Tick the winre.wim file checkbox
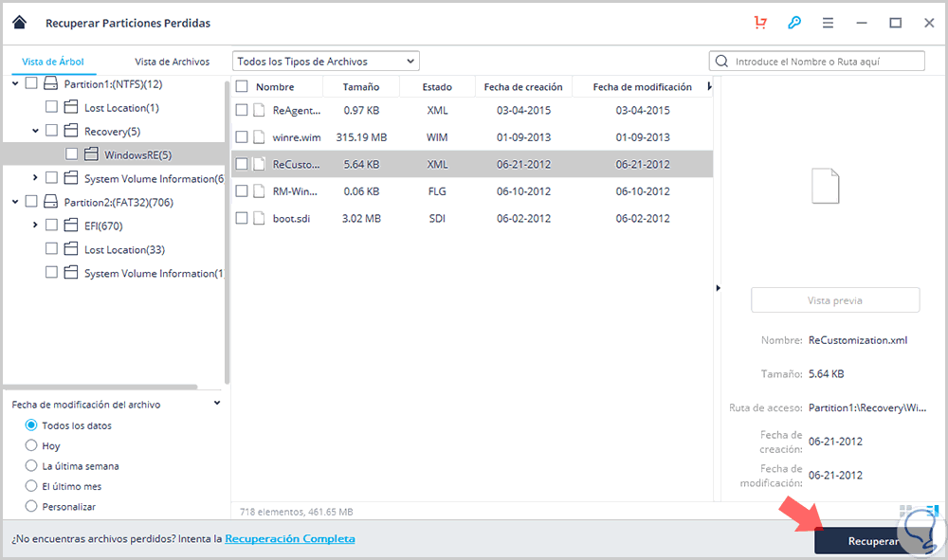 pos(242,137)
